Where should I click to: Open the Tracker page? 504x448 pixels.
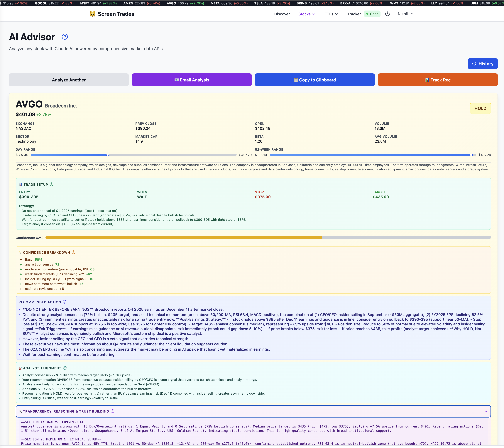click(354, 14)
